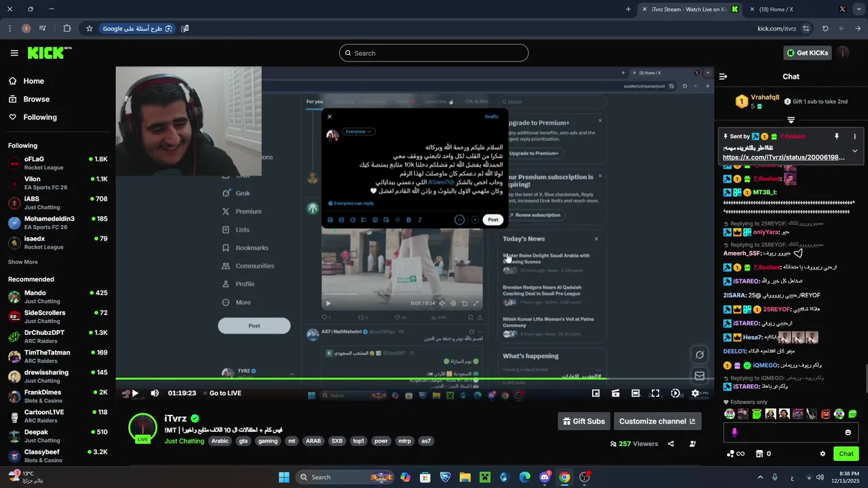868x488 pixels.
Task: Open browser extensions puzzle icon
Action: pos(66,28)
